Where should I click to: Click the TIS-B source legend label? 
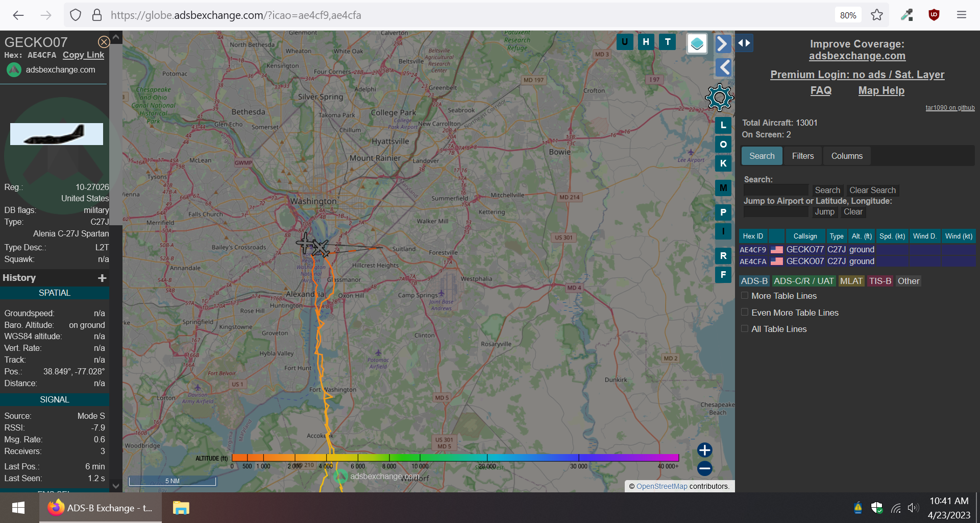[x=880, y=281]
